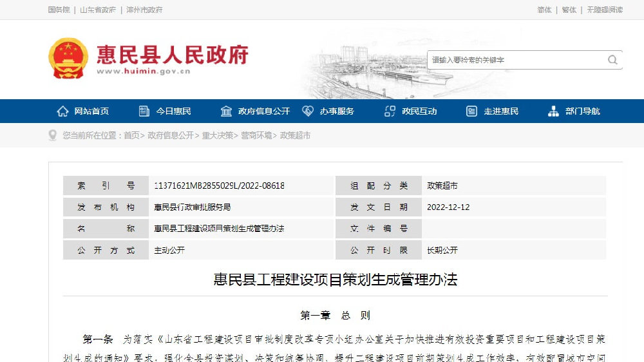The height and width of the screenshot is (362, 644).
Task: Open the 部门导航 menu item
Action: (582, 111)
